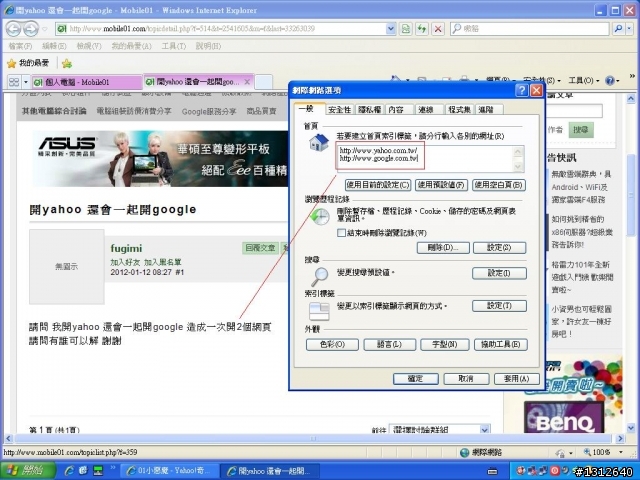The height and width of the screenshot is (480, 640).
Task: Expand the zoom level 100% dropdown
Action: [621, 452]
